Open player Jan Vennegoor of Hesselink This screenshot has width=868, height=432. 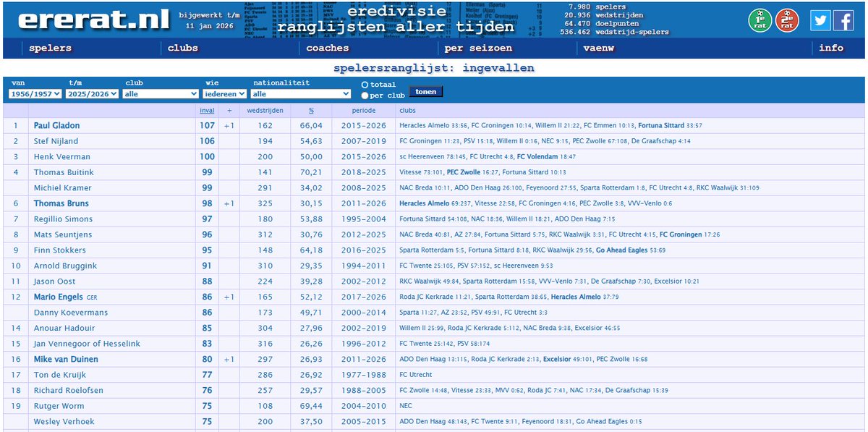(87, 344)
